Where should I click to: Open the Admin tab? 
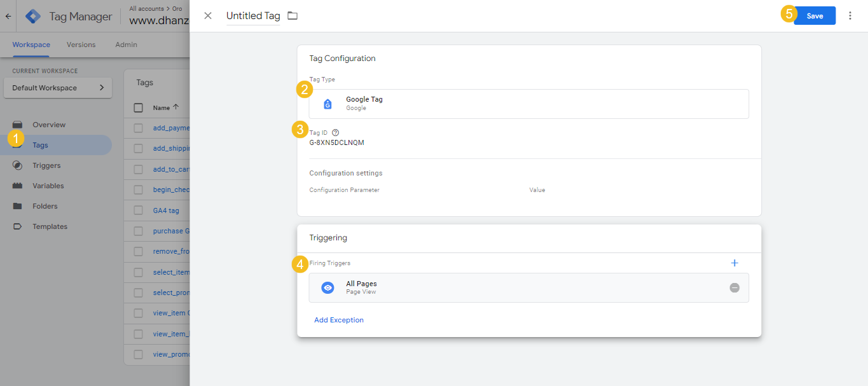[126, 45]
